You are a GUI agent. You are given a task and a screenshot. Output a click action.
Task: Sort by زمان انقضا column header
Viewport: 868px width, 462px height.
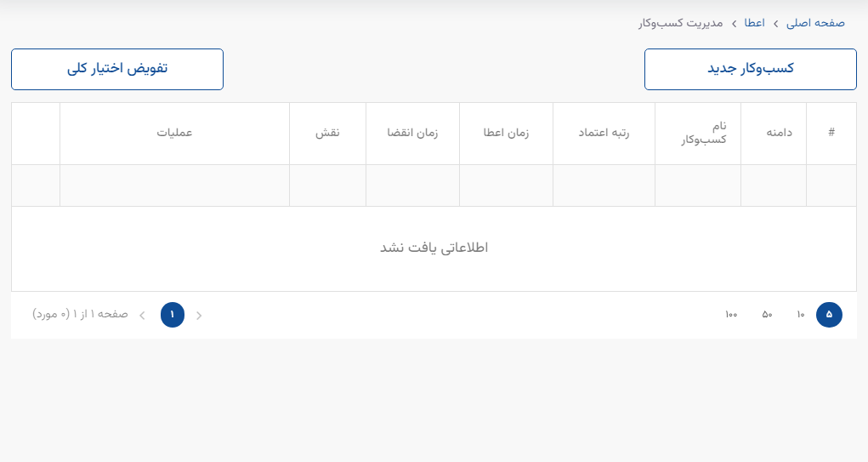point(412,133)
